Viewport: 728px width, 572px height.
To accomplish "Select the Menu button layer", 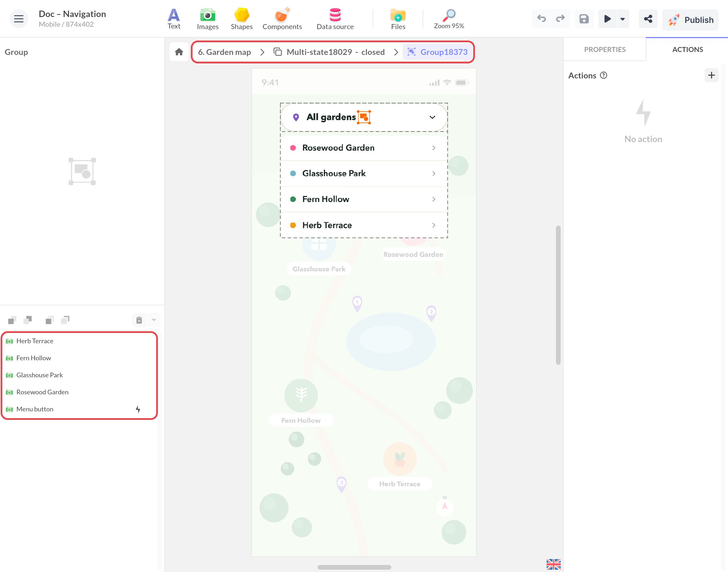I will [x=80, y=409].
